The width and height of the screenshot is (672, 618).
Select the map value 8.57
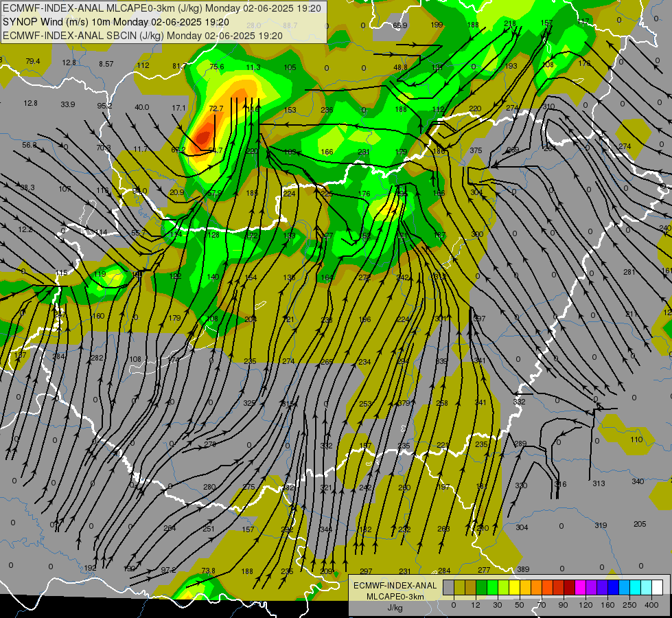(106, 64)
